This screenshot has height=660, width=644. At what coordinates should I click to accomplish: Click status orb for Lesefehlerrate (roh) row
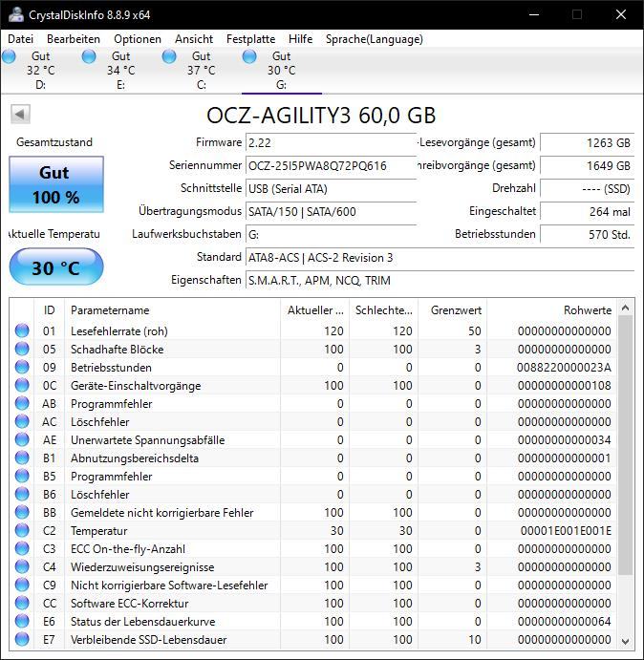(x=22, y=330)
